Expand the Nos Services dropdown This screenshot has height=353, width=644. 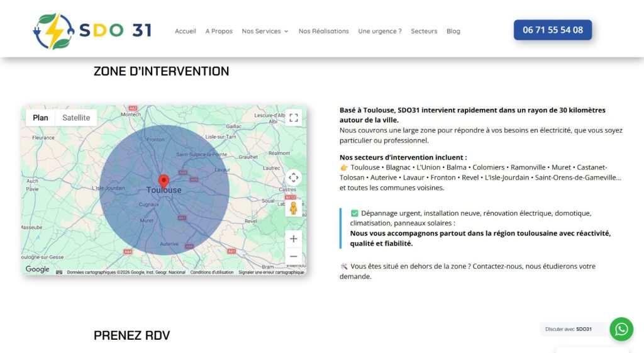265,31
